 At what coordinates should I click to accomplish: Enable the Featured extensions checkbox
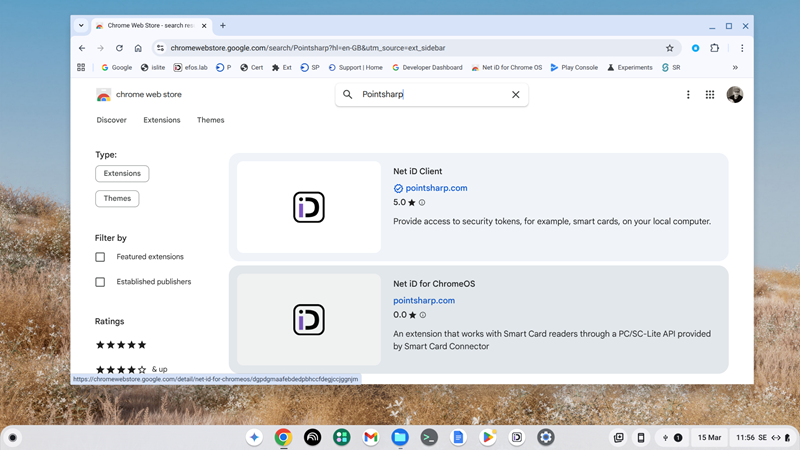coord(100,257)
